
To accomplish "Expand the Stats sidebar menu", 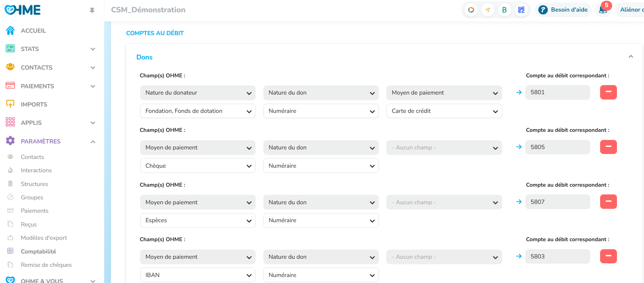I will pos(93,49).
